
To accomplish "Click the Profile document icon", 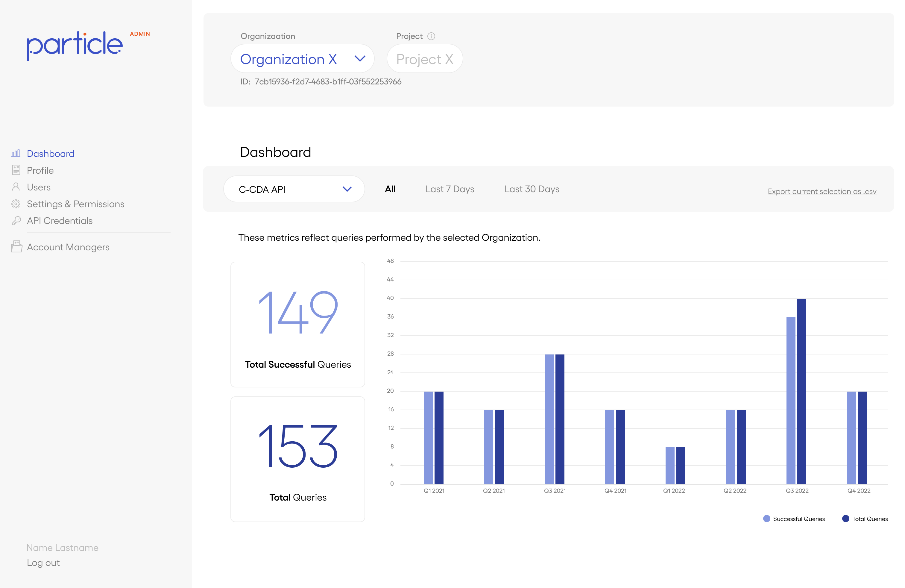I will (x=16, y=170).
